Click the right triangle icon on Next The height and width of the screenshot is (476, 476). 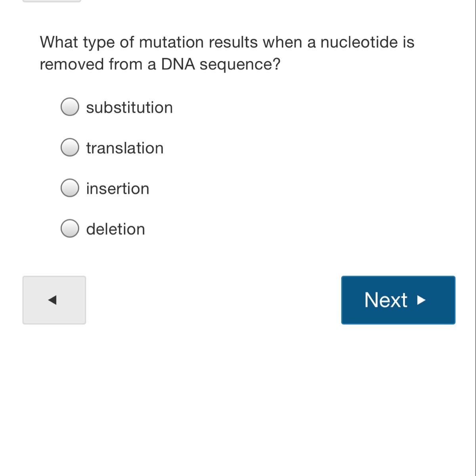[x=421, y=300]
